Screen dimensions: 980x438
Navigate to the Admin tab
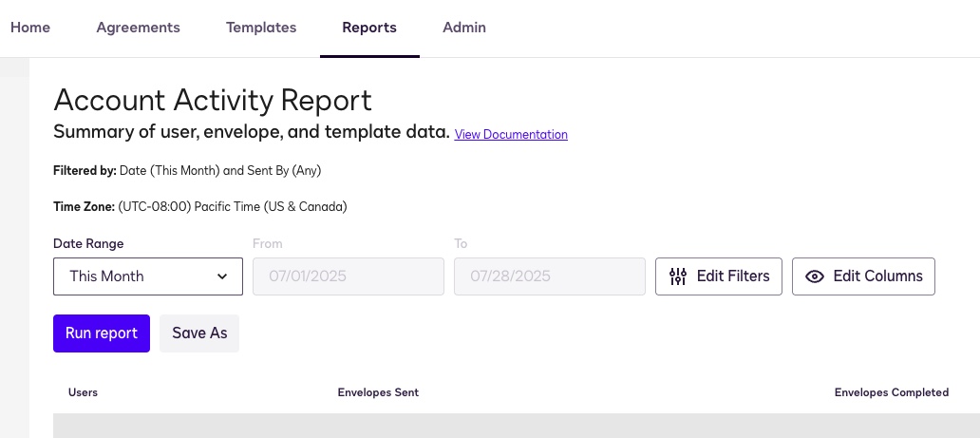(x=464, y=28)
